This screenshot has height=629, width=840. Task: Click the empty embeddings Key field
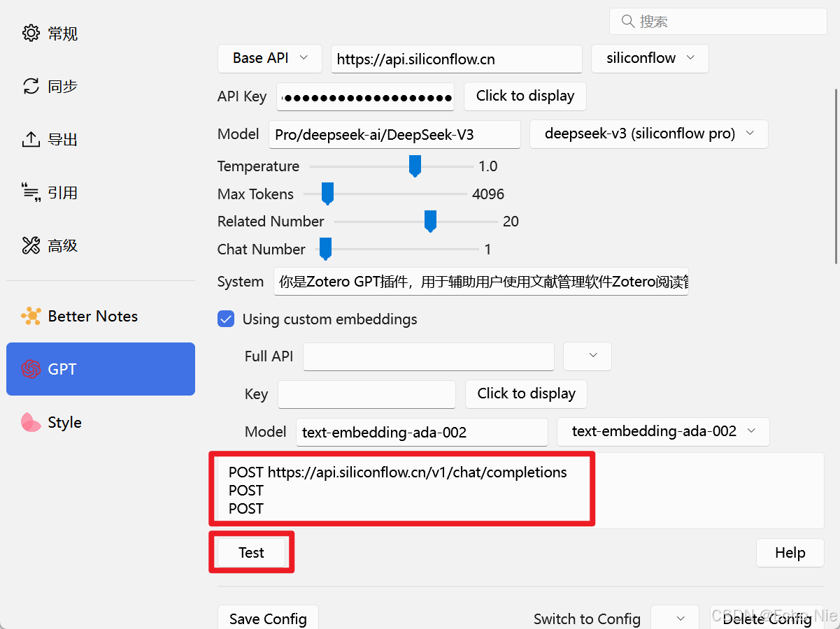tap(367, 394)
